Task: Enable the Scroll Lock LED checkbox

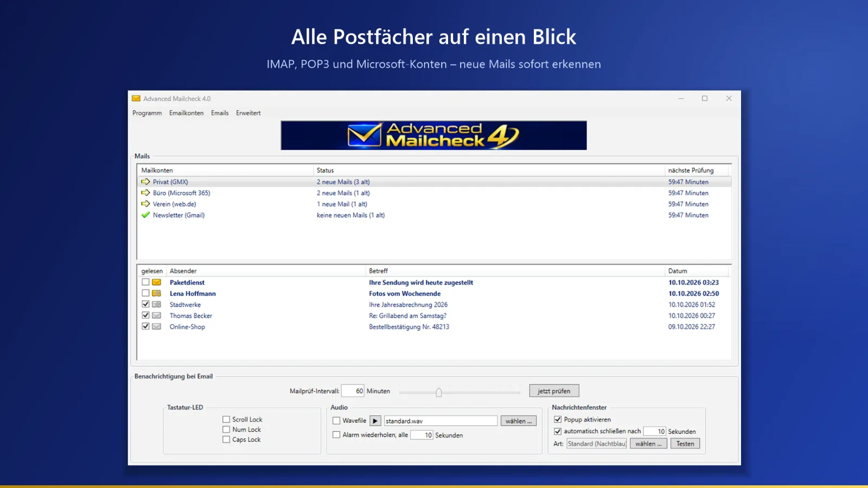Action: tap(226, 419)
